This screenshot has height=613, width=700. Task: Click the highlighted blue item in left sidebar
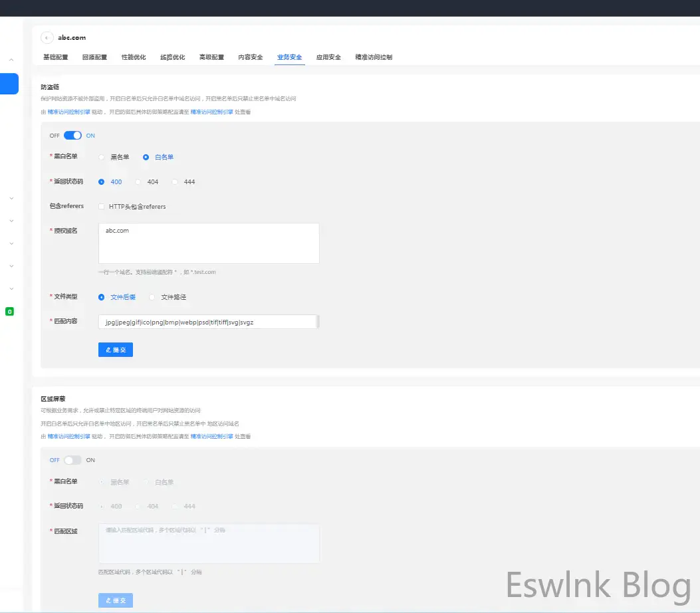click(x=9, y=84)
